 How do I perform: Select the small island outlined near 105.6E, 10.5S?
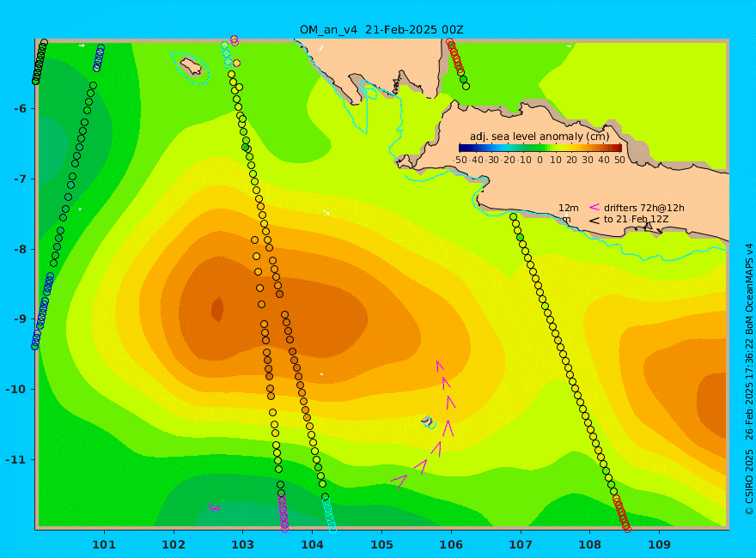click(428, 422)
